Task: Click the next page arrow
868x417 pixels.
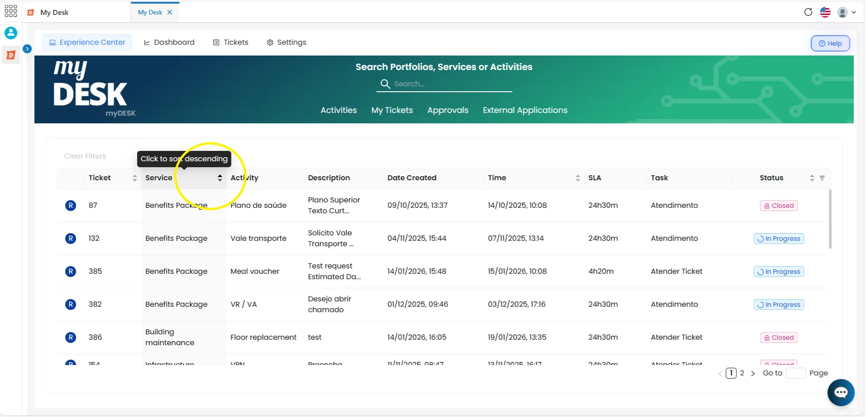Action: pyautogui.click(x=753, y=374)
